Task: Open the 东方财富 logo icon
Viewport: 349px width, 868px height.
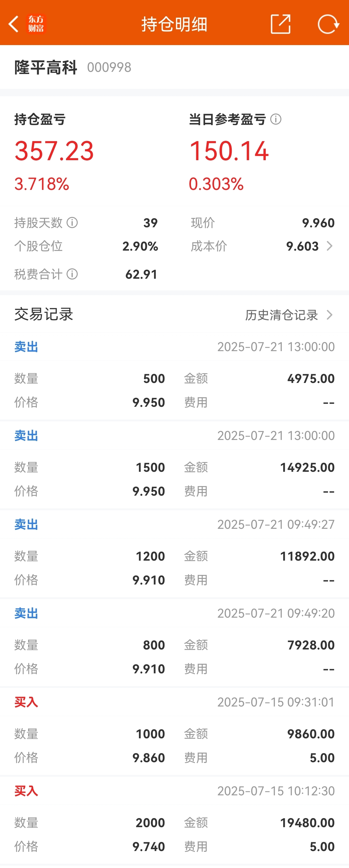Action: click(x=36, y=24)
